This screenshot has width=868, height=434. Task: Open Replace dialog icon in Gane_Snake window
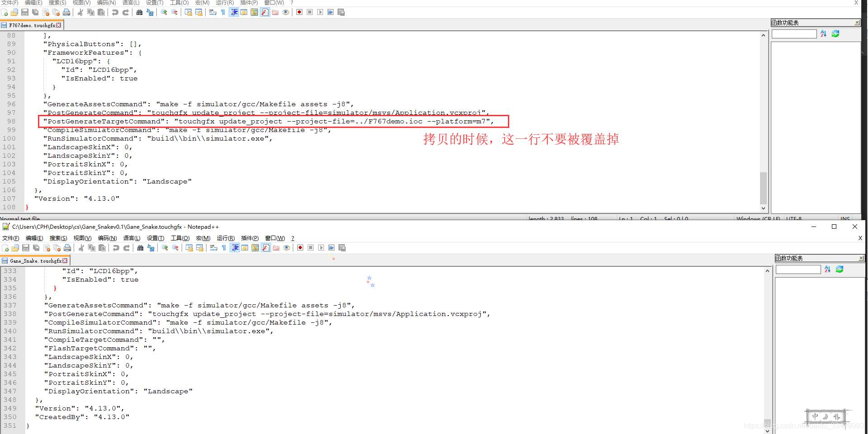coord(151,248)
